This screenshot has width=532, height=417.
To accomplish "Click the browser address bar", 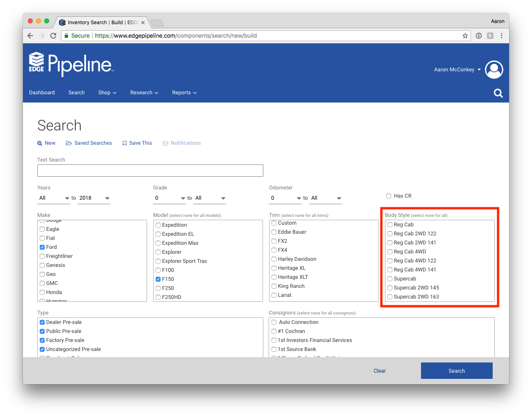I will pyautogui.click(x=266, y=36).
